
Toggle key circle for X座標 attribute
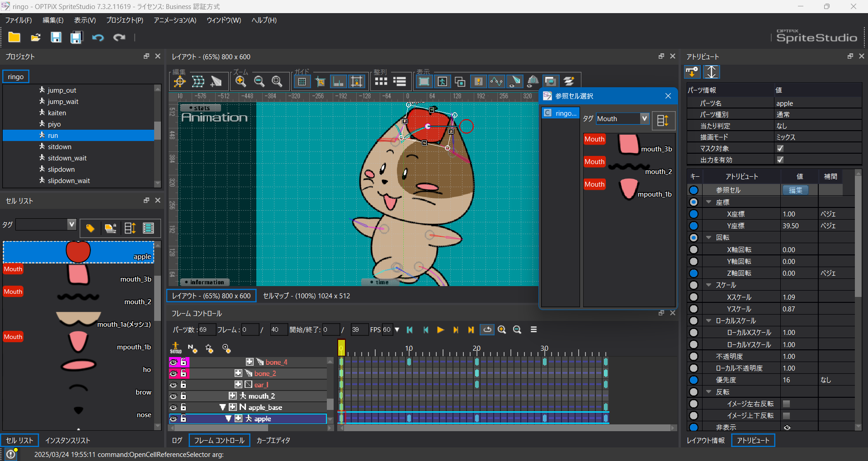pos(693,214)
